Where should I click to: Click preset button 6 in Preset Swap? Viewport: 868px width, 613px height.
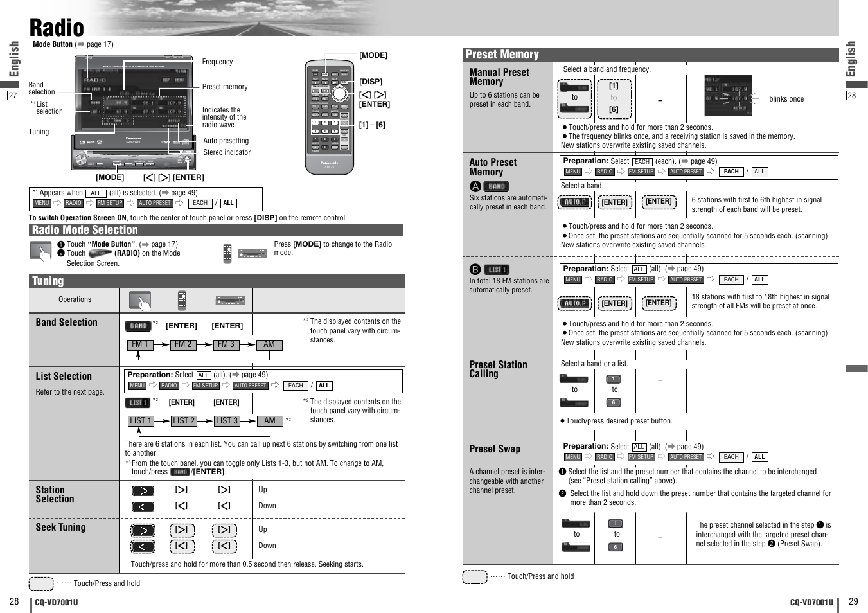click(615, 547)
